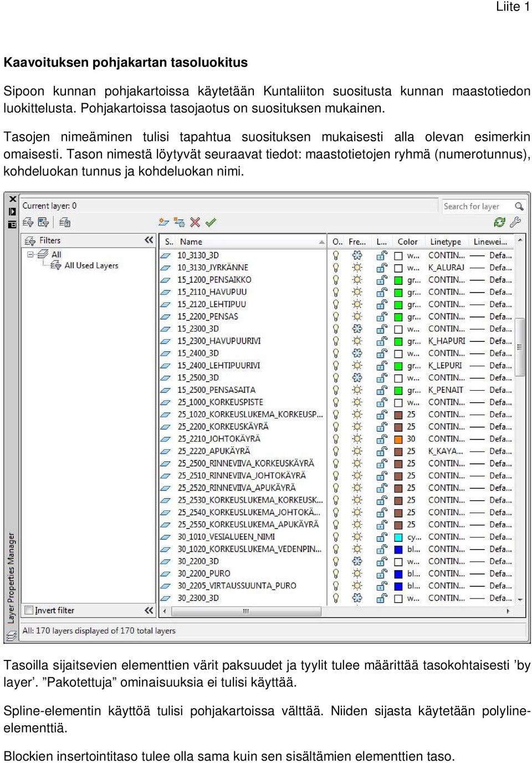
Task: Open layer settings wrench icon
Action: click(515, 222)
